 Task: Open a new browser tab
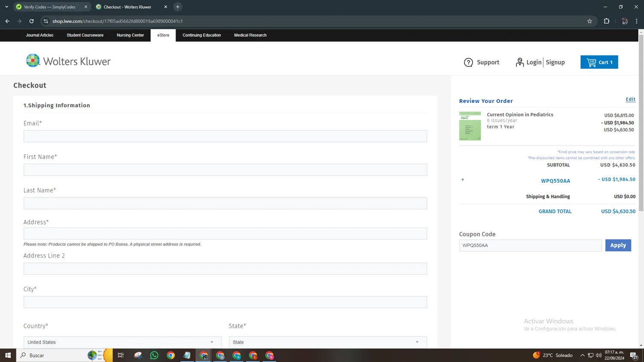point(178,7)
